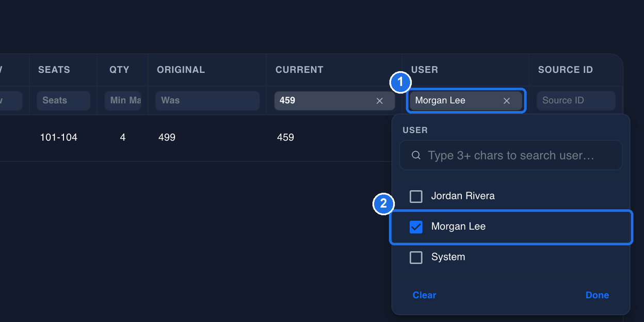Click the Morgan Lee option label
The image size is (644, 322).
coord(458,227)
